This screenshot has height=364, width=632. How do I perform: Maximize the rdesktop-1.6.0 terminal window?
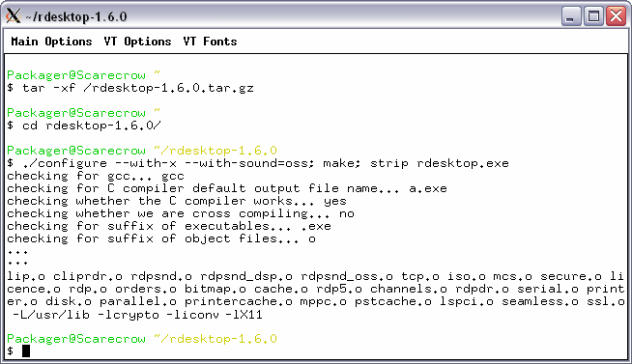[x=593, y=16]
